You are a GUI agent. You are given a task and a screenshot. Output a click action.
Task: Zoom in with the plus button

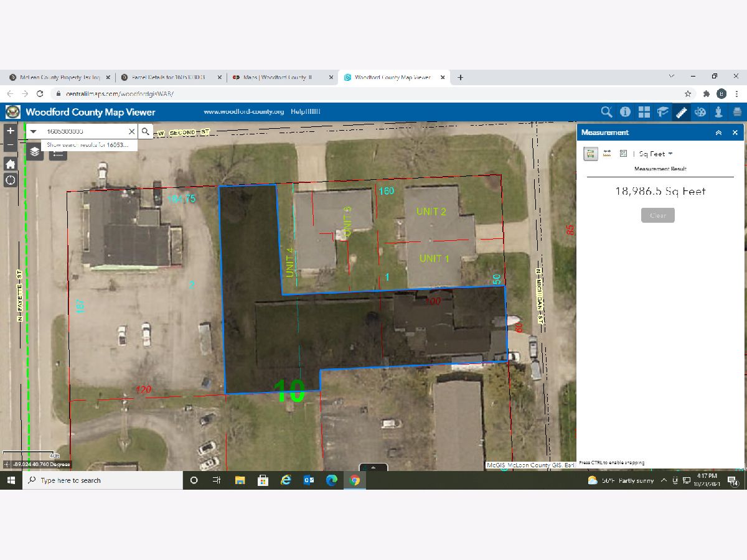tap(11, 131)
